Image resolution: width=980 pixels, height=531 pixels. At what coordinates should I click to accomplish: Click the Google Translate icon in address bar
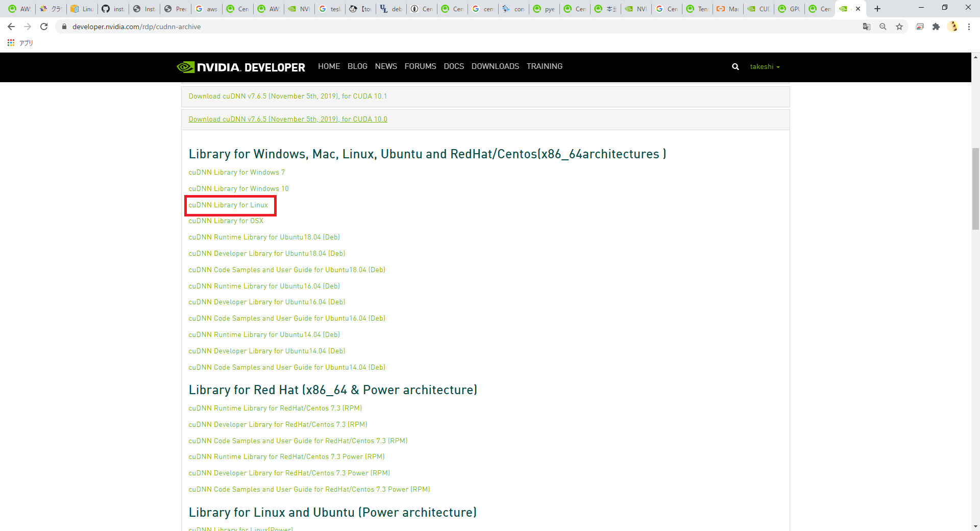coord(867,27)
